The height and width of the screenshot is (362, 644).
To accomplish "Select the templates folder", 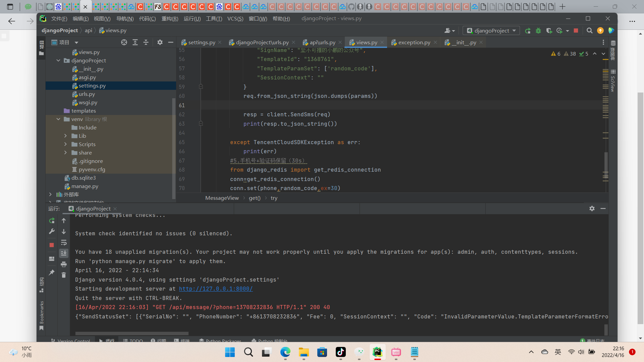I will coord(83,111).
